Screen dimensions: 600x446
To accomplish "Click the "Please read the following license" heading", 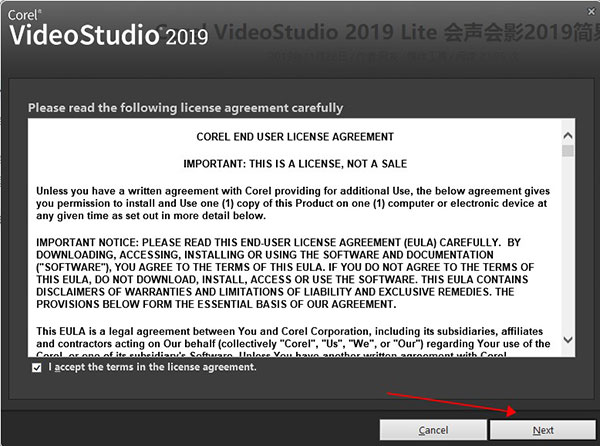I will point(185,107).
